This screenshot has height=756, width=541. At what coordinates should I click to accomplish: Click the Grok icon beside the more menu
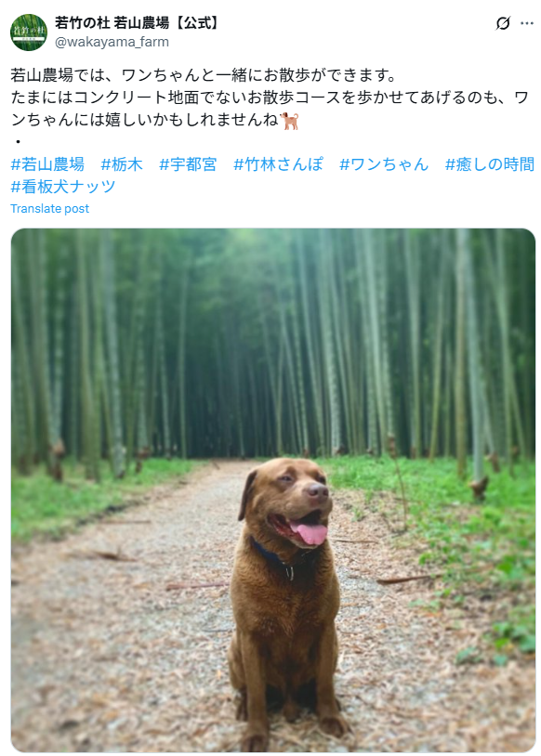[x=503, y=23]
